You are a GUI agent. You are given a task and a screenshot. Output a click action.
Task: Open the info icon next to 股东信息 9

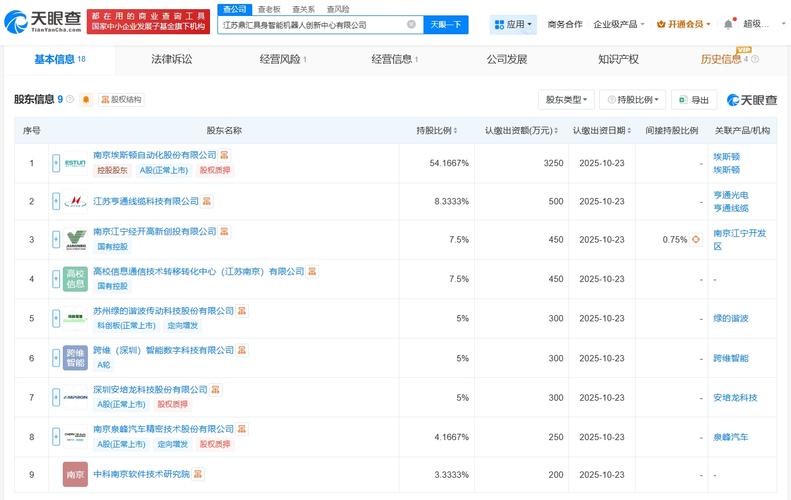(70, 99)
